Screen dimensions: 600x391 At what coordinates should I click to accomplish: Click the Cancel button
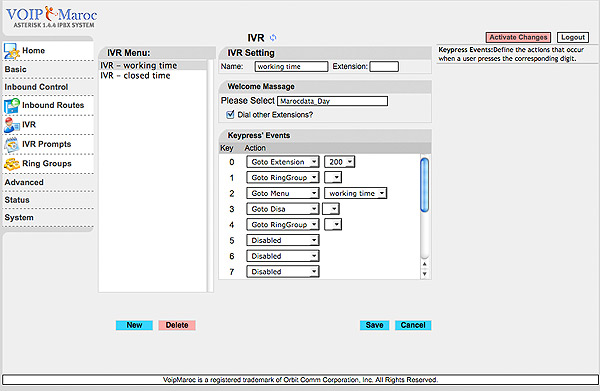point(413,325)
